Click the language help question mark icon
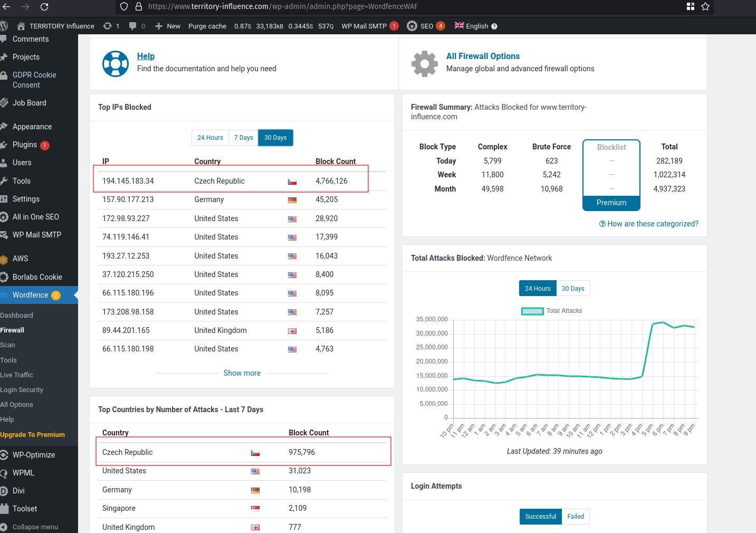Image resolution: width=756 pixels, height=533 pixels. 494,26
